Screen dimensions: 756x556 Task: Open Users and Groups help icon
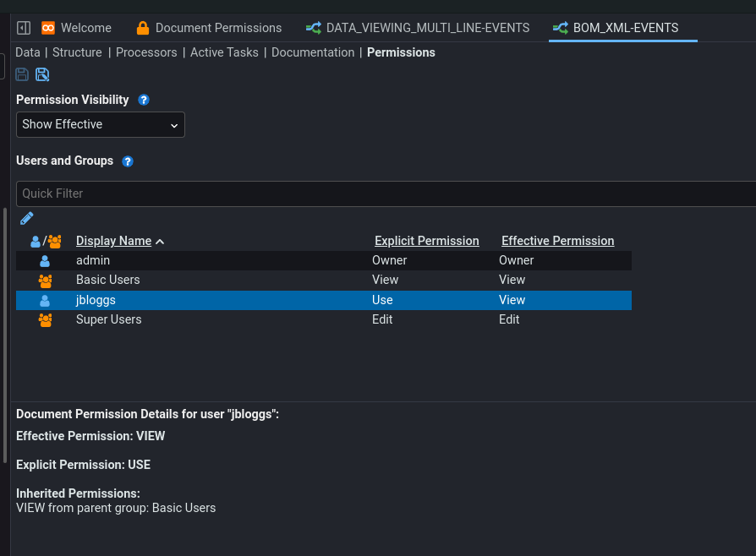pos(128,161)
